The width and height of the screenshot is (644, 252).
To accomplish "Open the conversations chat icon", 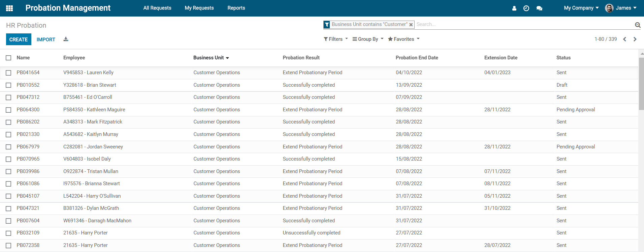I will (x=539, y=8).
